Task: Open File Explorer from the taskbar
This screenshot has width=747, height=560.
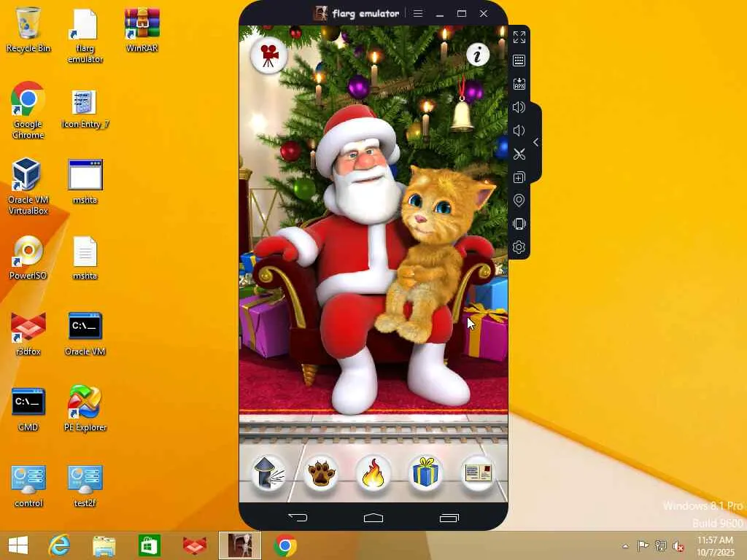Action: tap(104, 545)
